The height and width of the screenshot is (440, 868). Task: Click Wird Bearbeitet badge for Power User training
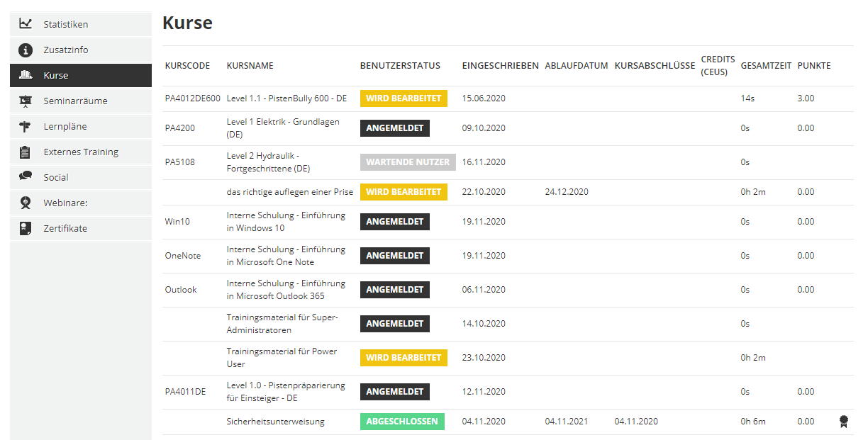404,358
